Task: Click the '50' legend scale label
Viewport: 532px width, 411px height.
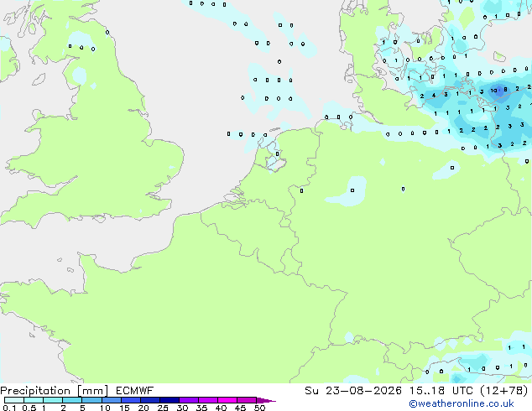Action: [x=259, y=408]
